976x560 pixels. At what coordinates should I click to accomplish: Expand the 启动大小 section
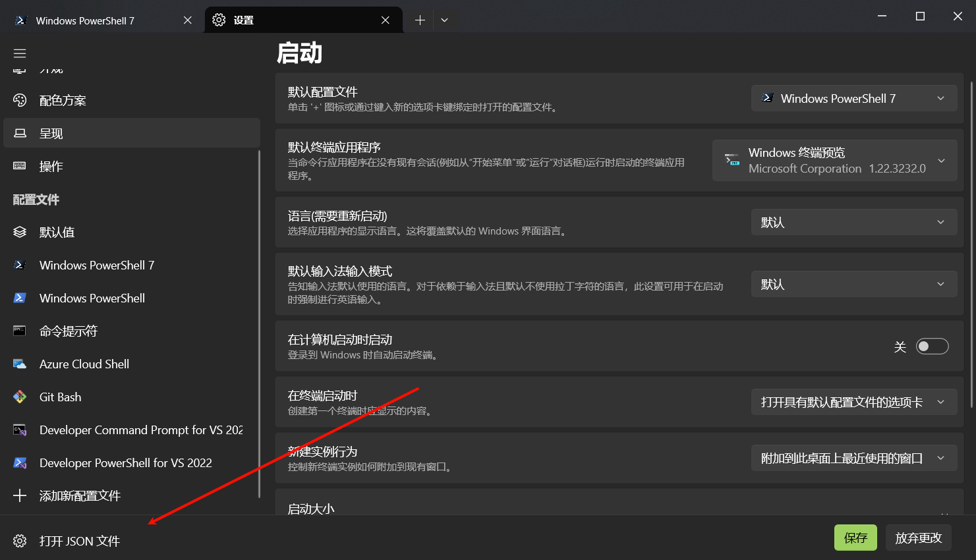(619, 509)
